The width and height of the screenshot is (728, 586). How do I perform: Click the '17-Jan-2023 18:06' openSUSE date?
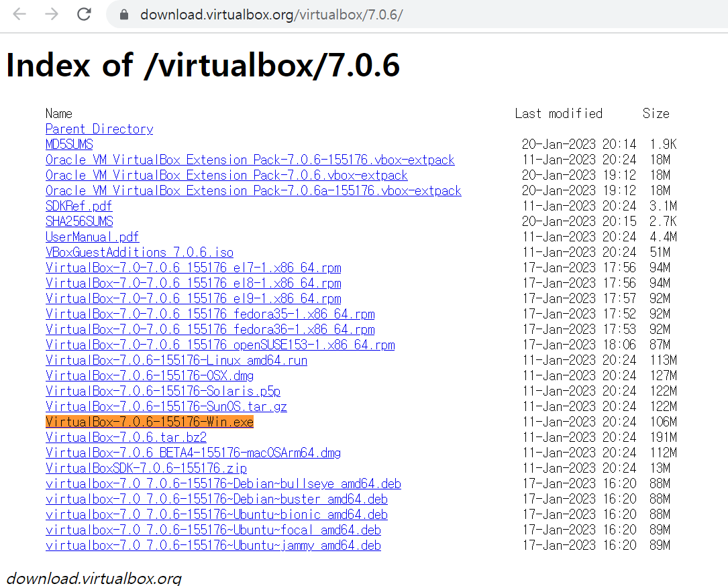click(x=579, y=345)
